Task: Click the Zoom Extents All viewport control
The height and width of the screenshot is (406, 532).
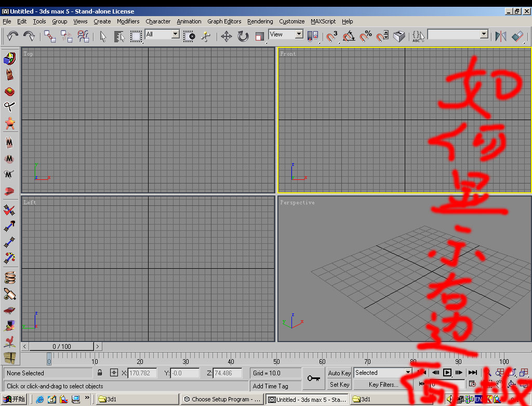Action: click(x=524, y=373)
